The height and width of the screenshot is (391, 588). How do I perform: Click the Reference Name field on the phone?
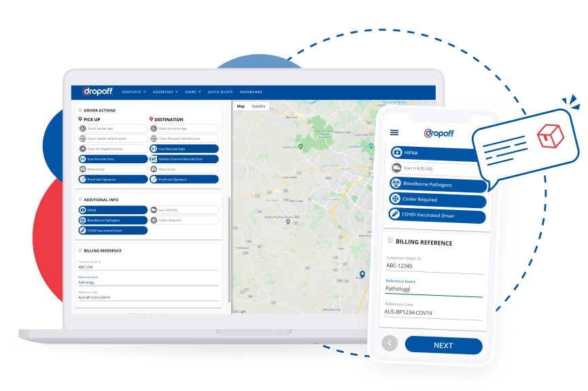pos(434,289)
